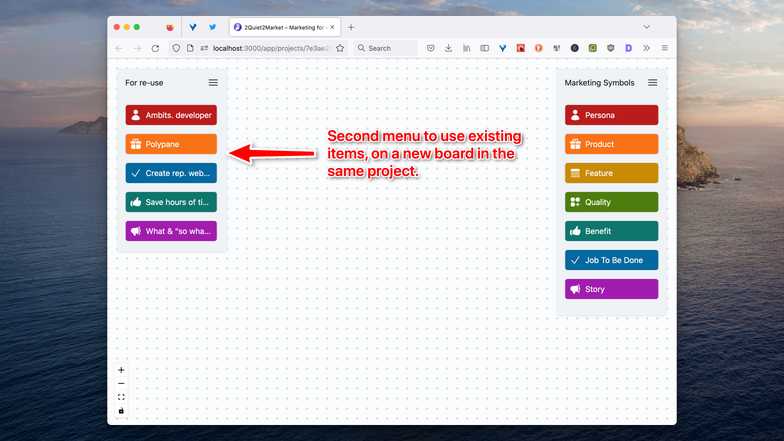This screenshot has width=784, height=441.
Task: Open a new browser tab
Action: point(351,27)
